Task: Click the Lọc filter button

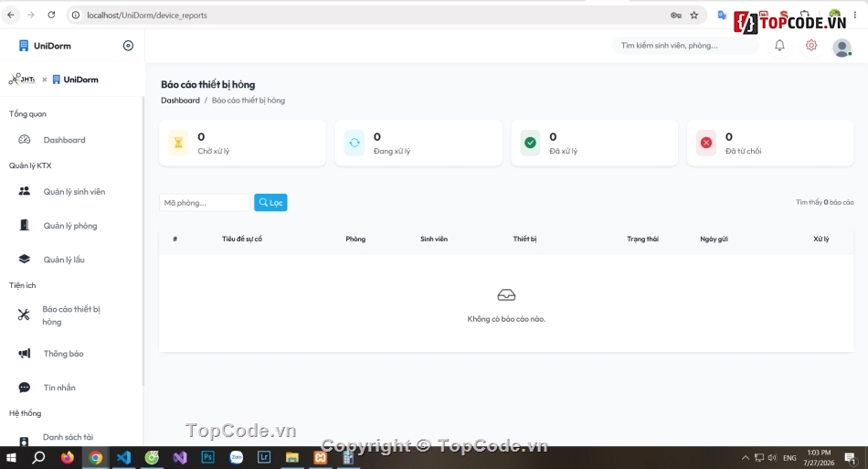Action: (270, 202)
